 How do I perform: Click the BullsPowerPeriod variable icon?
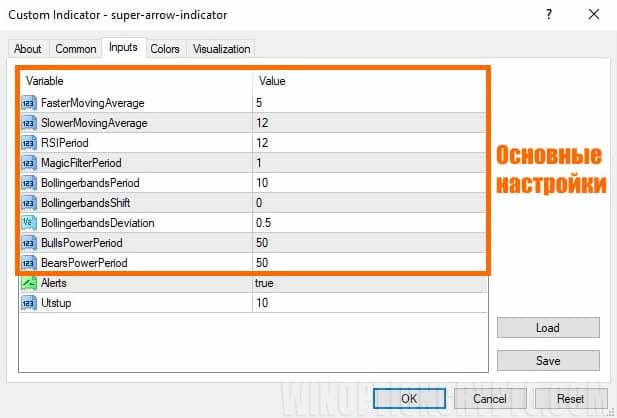[29, 243]
